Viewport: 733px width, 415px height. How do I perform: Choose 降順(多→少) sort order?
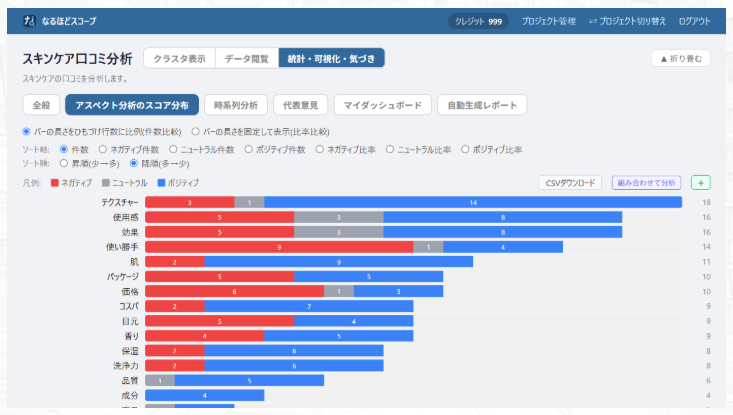[x=134, y=164]
